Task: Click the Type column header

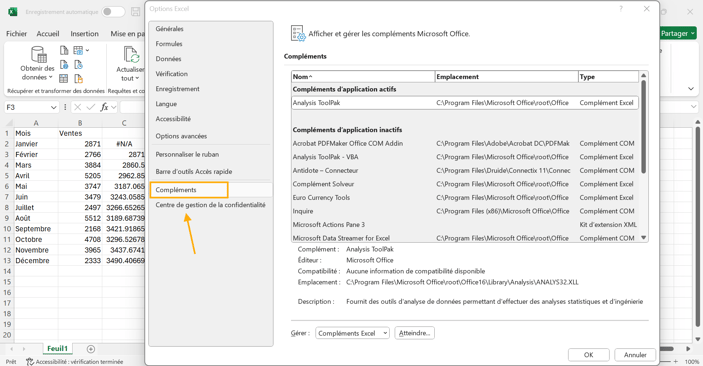Action: point(608,77)
